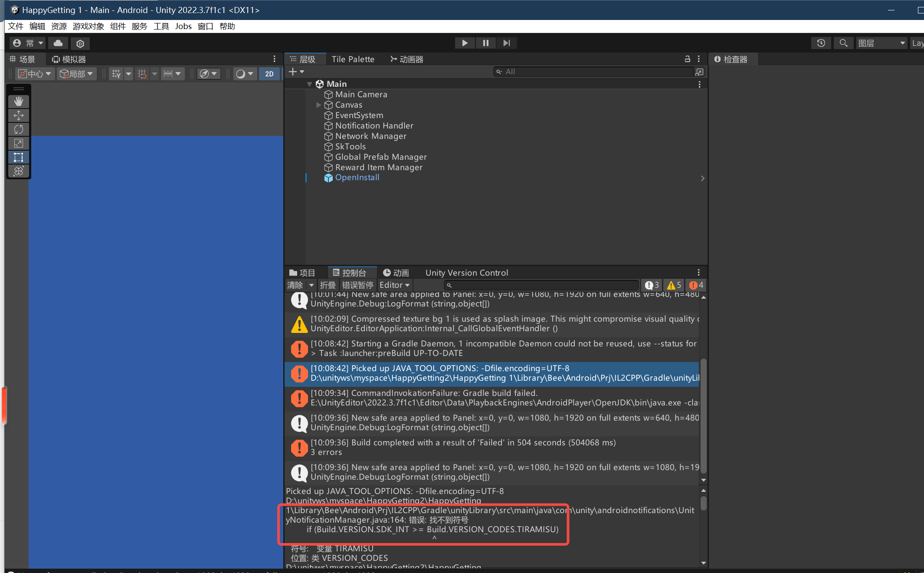Open Unity Version Control tab

tap(466, 273)
